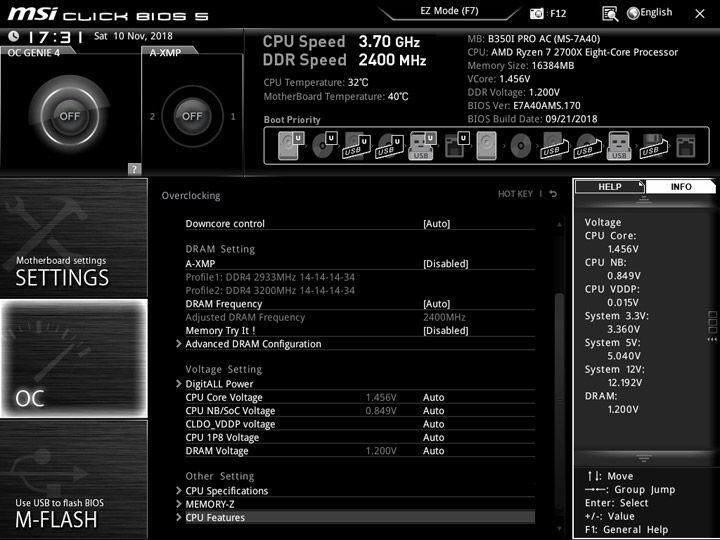720x540 pixels.
Task: Open the OC overclocking section
Action: (73, 359)
